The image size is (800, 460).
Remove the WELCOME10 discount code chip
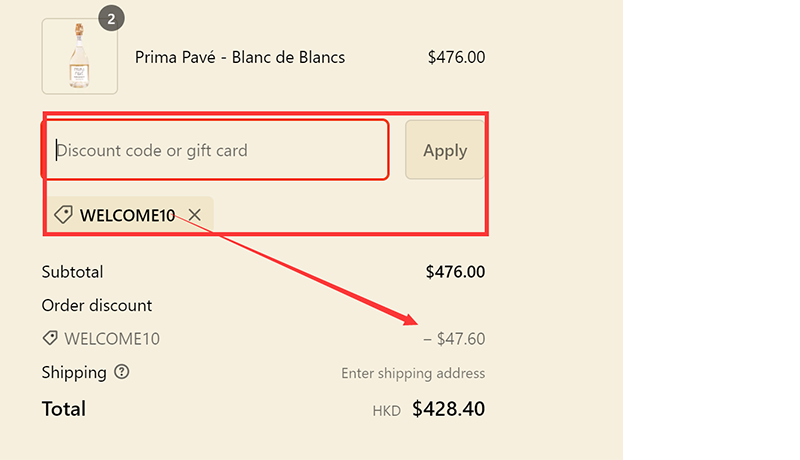[195, 215]
